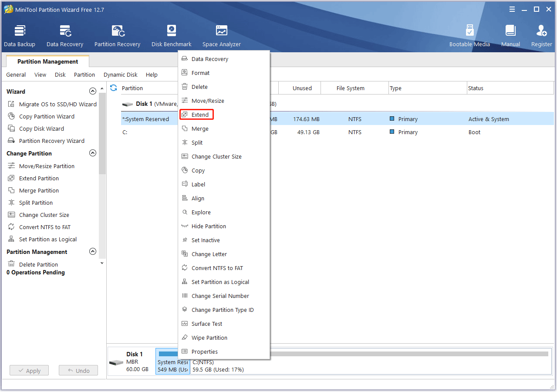Click the Surface Test icon in the context menu
Viewport: 557px width, 392px height.
185,324
